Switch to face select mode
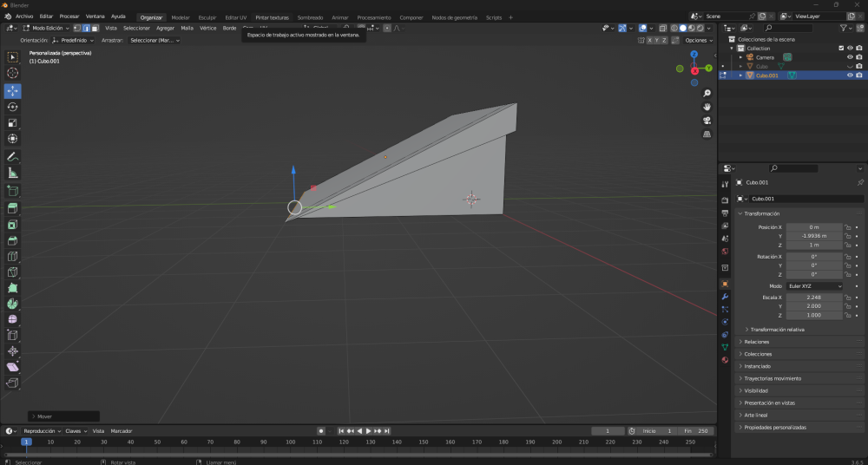The height and width of the screenshot is (465, 868). coord(95,28)
